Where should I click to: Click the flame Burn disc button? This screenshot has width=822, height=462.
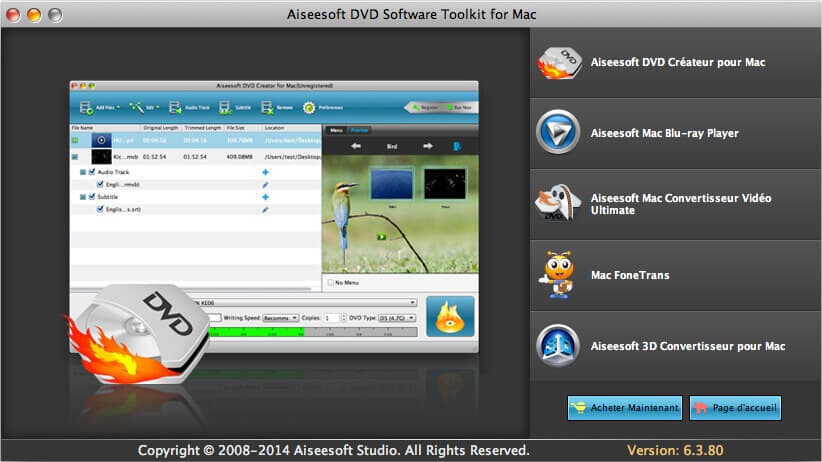[450, 316]
